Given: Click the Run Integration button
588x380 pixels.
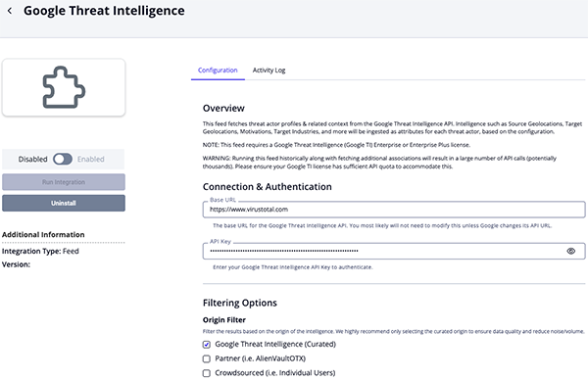Looking at the screenshot, I should [64, 182].
